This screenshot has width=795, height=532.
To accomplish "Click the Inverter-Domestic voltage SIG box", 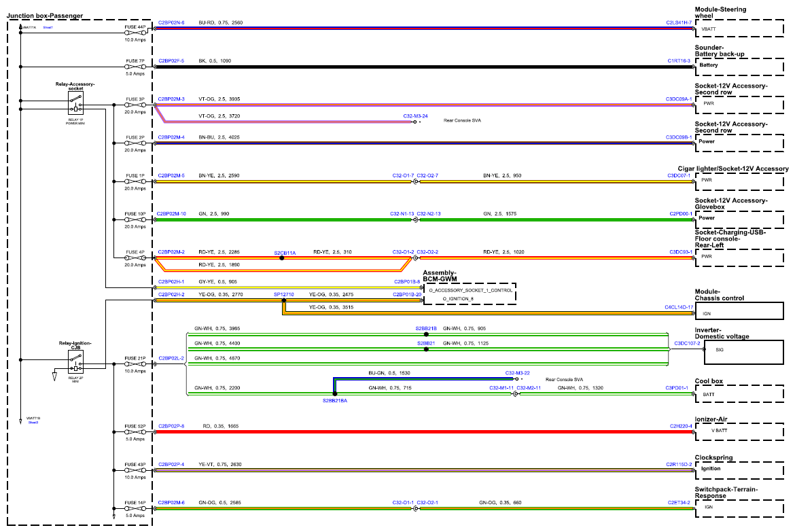I will pyautogui.click(x=744, y=352).
